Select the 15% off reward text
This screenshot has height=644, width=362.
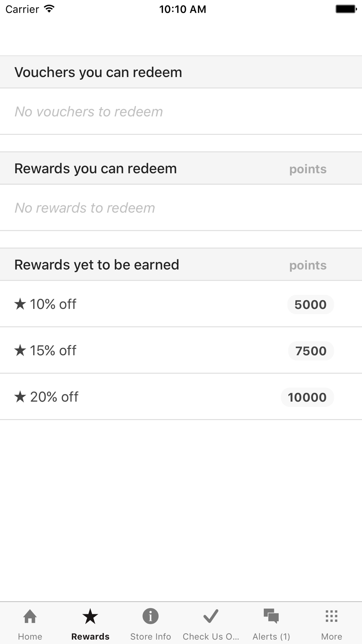[53, 351]
